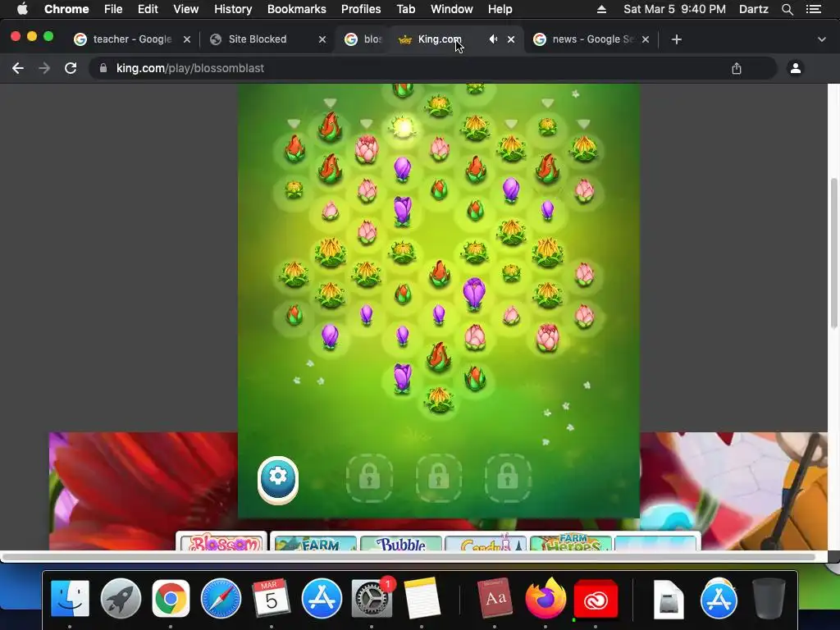The image size is (840, 630).
Task: Open Calendar from the dock
Action: pyautogui.click(x=271, y=598)
